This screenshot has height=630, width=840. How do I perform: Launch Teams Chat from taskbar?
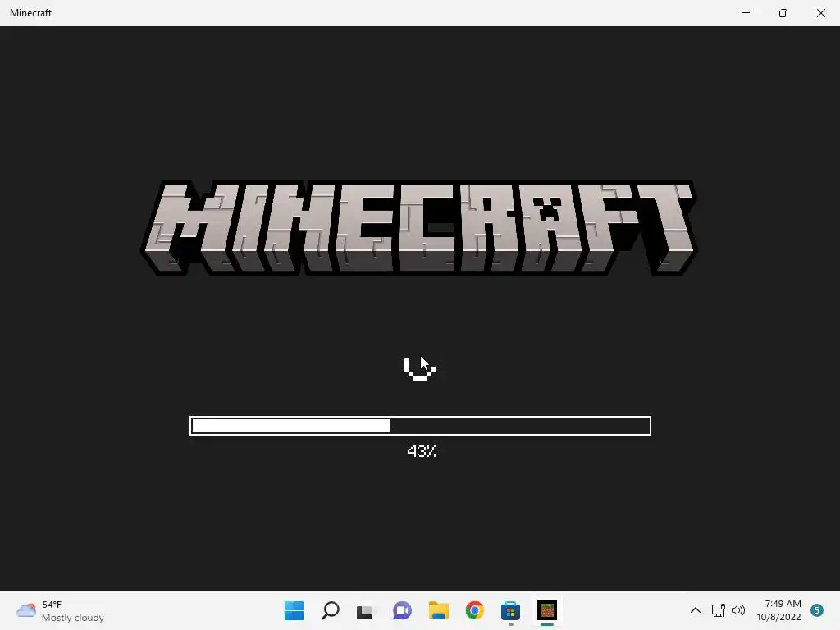402,610
